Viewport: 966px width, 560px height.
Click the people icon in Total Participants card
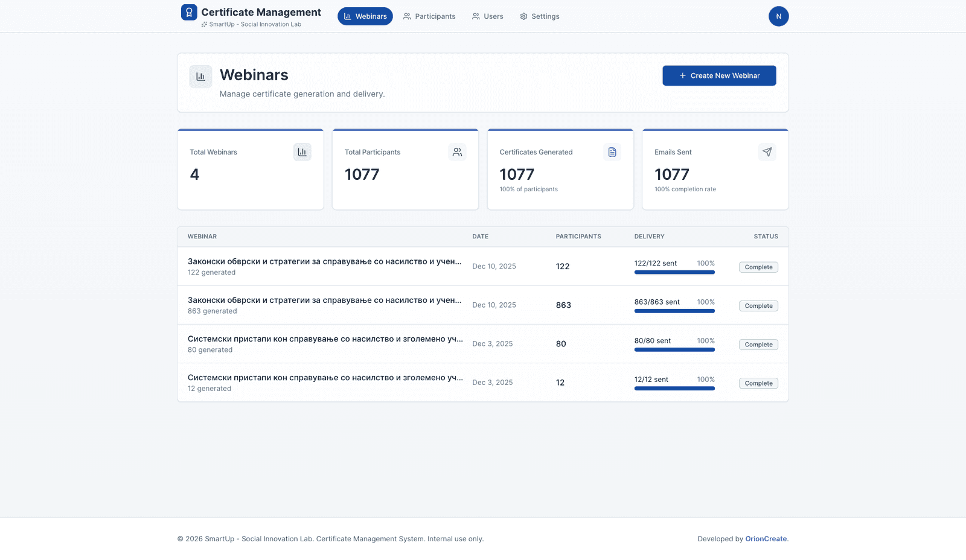click(458, 152)
